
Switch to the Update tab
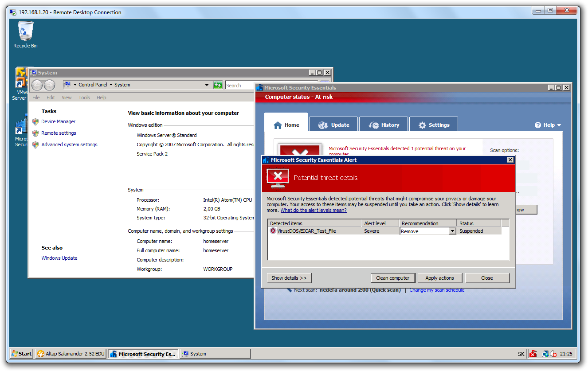click(x=333, y=125)
